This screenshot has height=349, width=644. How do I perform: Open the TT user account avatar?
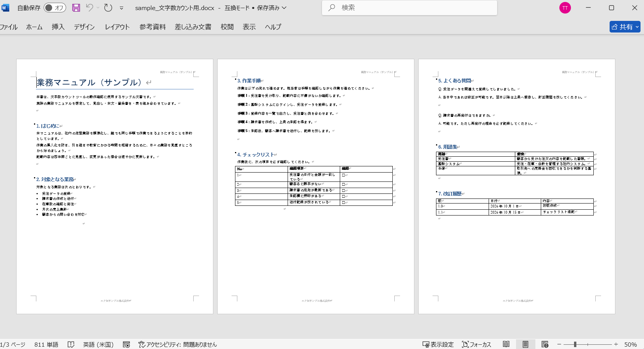(x=565, y=8)
